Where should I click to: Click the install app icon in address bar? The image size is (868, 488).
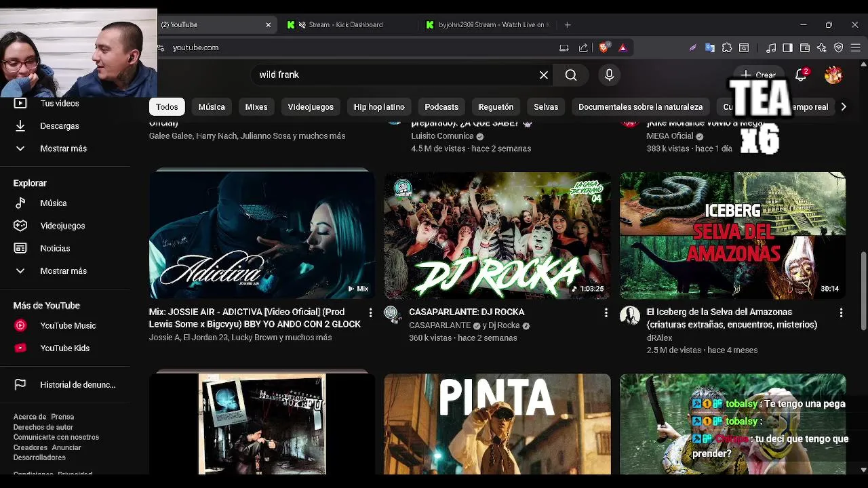(x=564, y=47)
